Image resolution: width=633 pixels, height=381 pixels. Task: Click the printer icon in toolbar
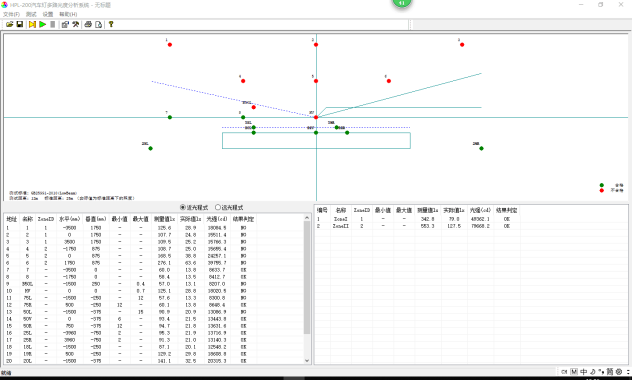pyautogui.click(x=88, y=25)
